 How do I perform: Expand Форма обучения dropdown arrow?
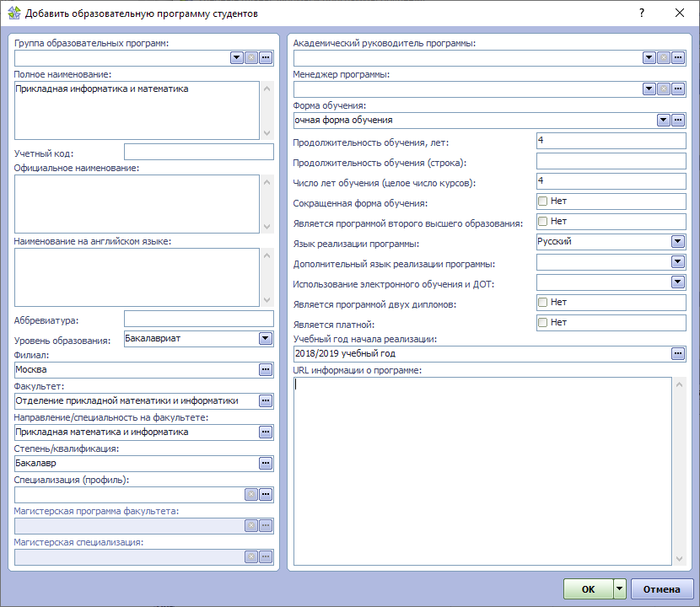(664, 120)
